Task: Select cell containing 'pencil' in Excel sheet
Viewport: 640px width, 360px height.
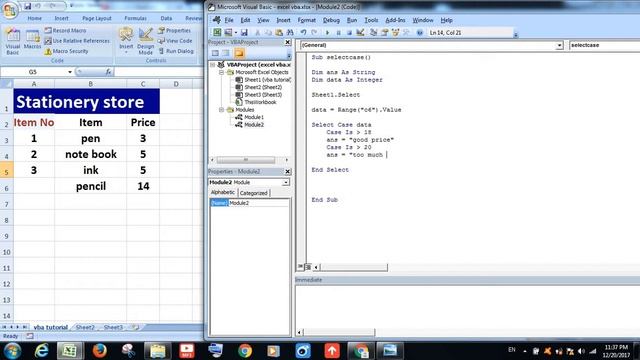Action: 91,186
